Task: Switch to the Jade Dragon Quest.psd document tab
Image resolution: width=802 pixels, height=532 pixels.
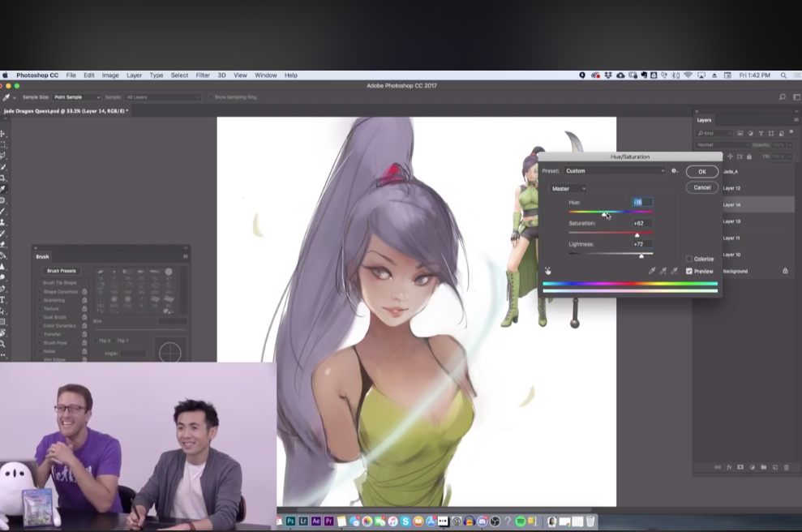Action: pos(66,111)
